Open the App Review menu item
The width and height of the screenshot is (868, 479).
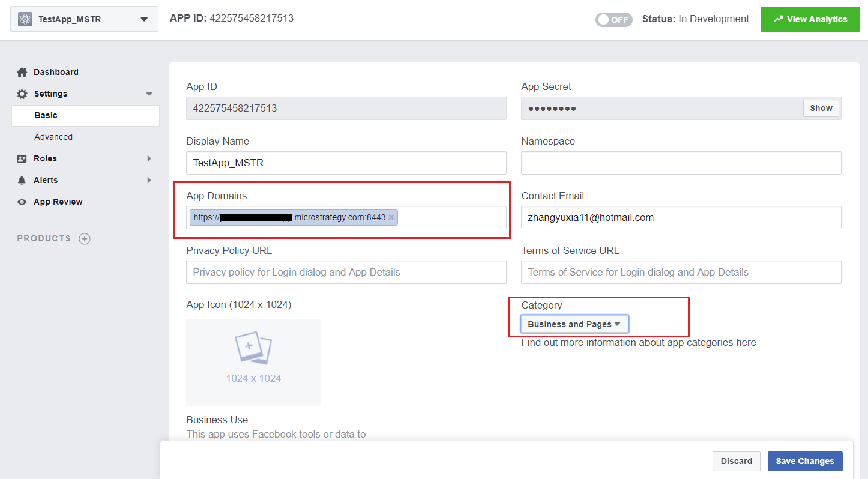[58, 202]
